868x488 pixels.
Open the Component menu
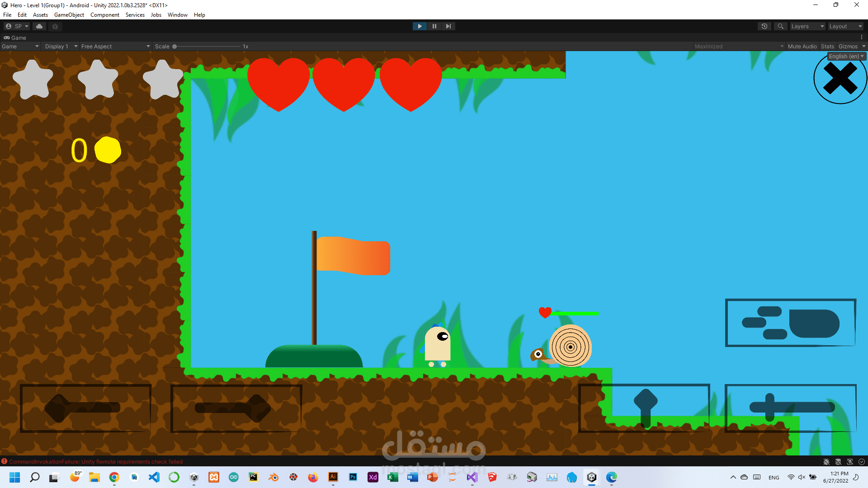click(104, 15)
